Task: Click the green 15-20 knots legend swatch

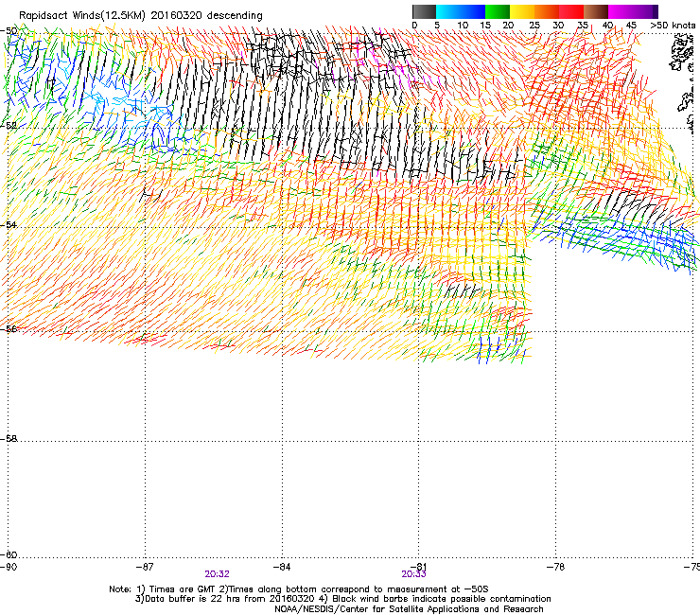Action: pos(498,11)
